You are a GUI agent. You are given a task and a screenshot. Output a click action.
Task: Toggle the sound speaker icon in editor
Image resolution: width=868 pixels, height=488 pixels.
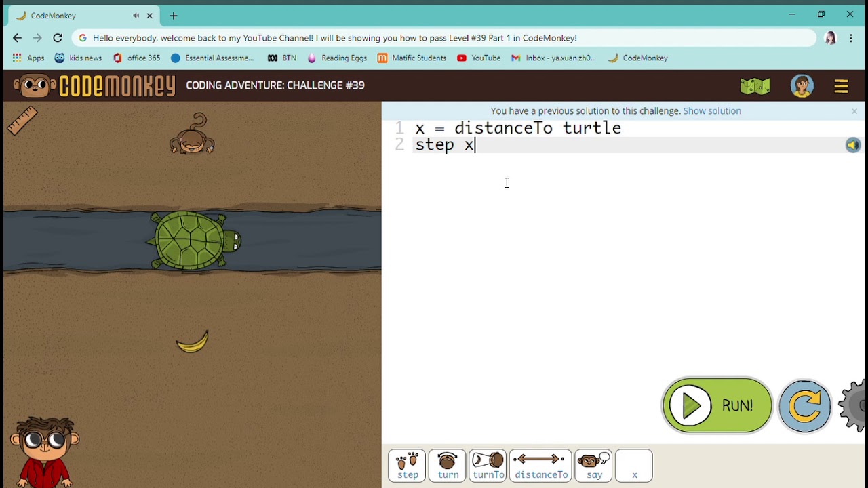[x=852, y=145]
